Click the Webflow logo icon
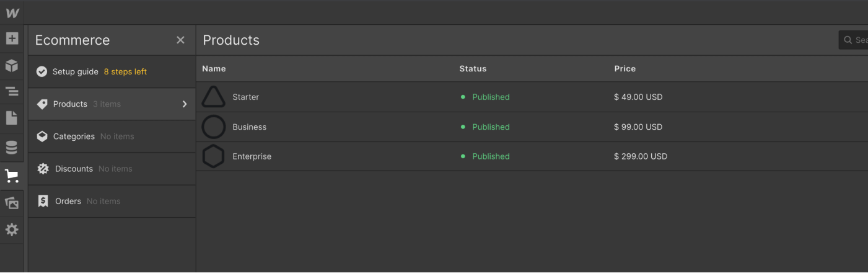The height and width of the screenshot is (273, 868). point(12,13)
